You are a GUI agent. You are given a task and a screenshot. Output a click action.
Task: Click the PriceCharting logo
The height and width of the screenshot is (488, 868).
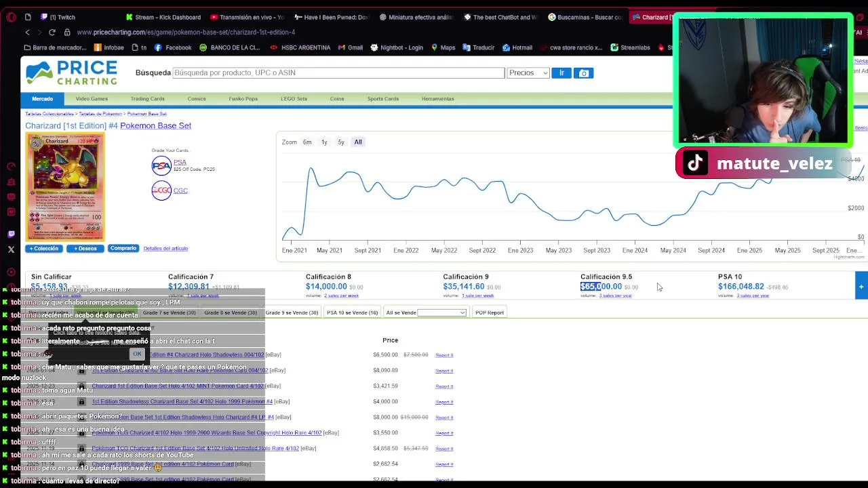71,73
